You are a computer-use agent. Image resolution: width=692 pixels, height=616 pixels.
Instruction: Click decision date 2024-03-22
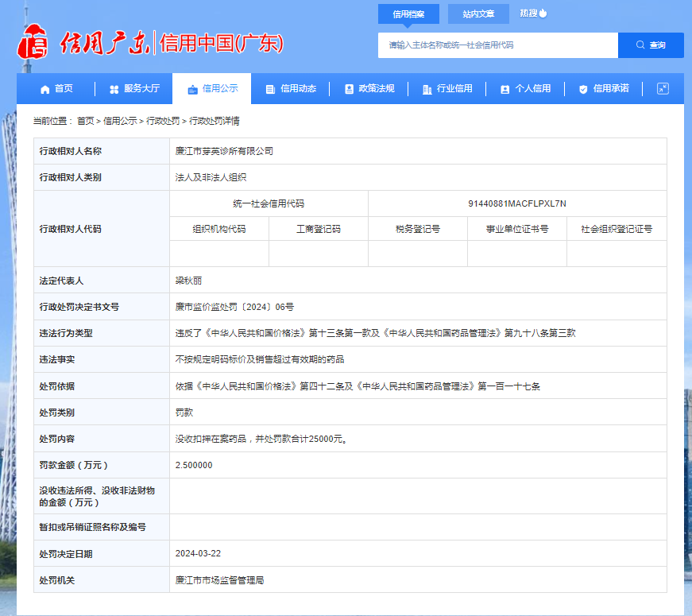pos(198,553)
